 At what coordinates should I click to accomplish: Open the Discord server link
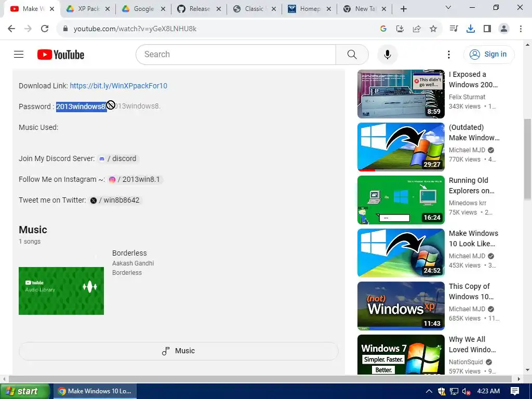pyautogui.click(x=118, y=159)
